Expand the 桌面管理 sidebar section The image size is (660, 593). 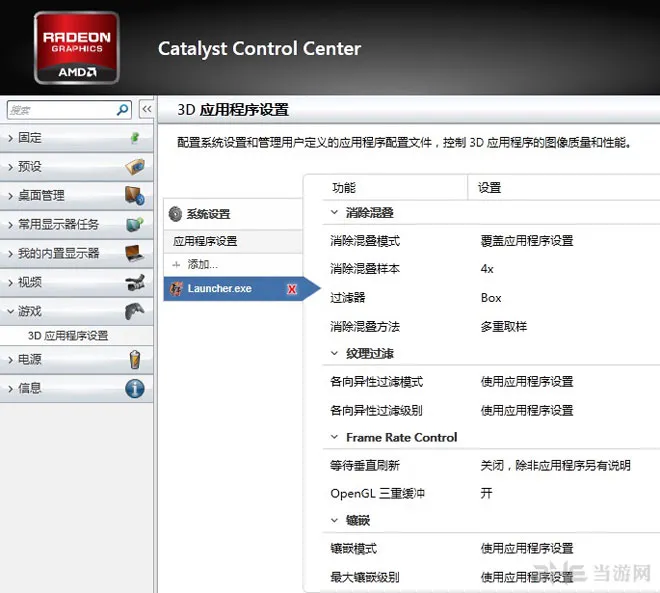point(11,196)
